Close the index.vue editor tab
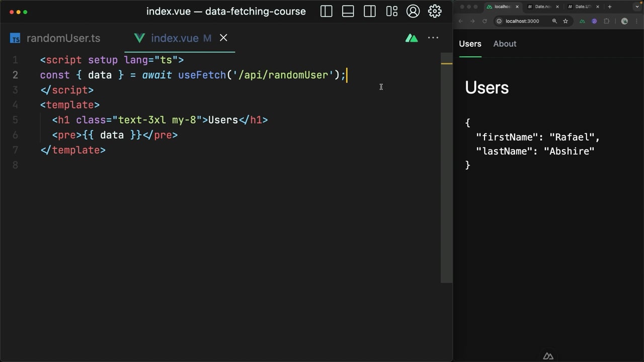Image resolution: width=644 pixels, height=362 pixels. tap(223, 38)
